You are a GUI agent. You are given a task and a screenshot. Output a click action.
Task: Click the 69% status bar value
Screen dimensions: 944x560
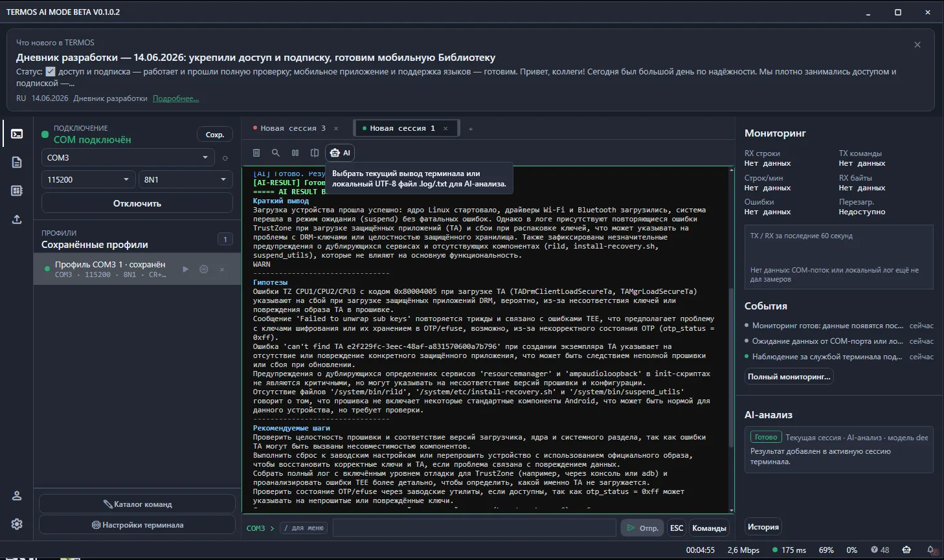[x=826, y=550]
